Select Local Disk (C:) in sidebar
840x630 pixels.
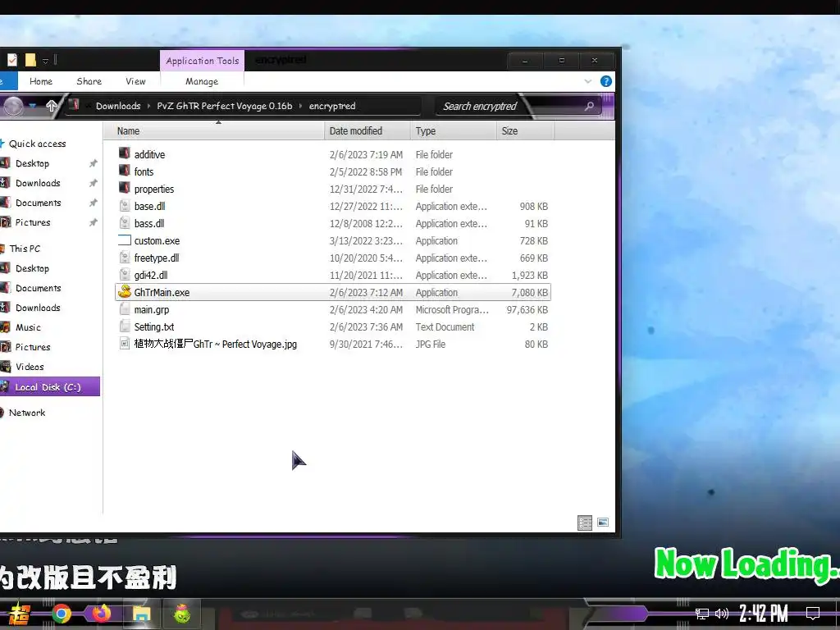pos(49,387)
